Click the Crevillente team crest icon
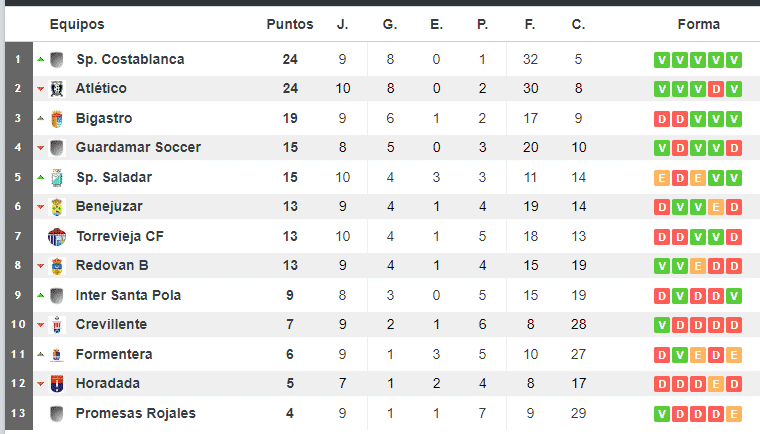Screen dimensions: 760x434 57,325
